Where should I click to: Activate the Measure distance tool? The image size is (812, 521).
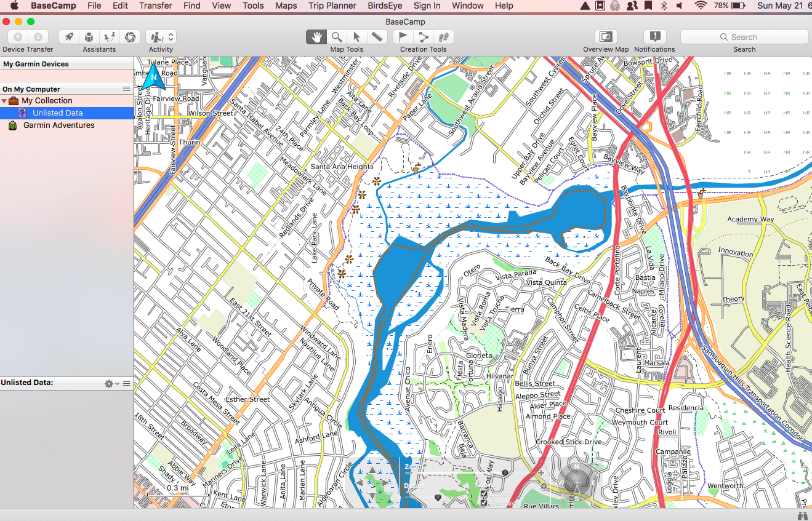[x=377, y=37]
